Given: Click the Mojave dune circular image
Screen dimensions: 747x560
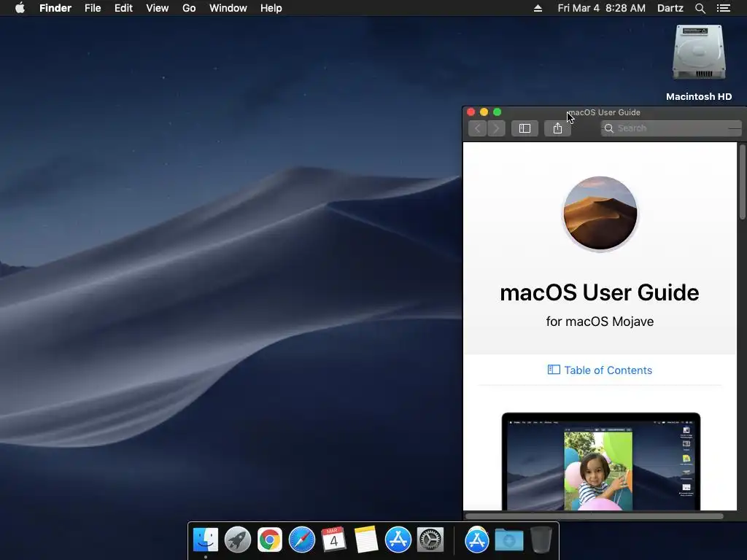Looking at the screenshot, I should tap(600, 214).
